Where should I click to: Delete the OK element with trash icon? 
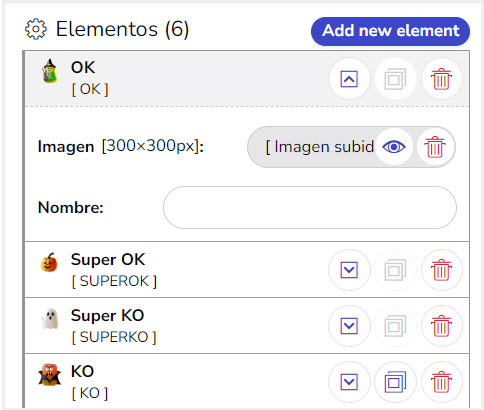pos(441,79)
